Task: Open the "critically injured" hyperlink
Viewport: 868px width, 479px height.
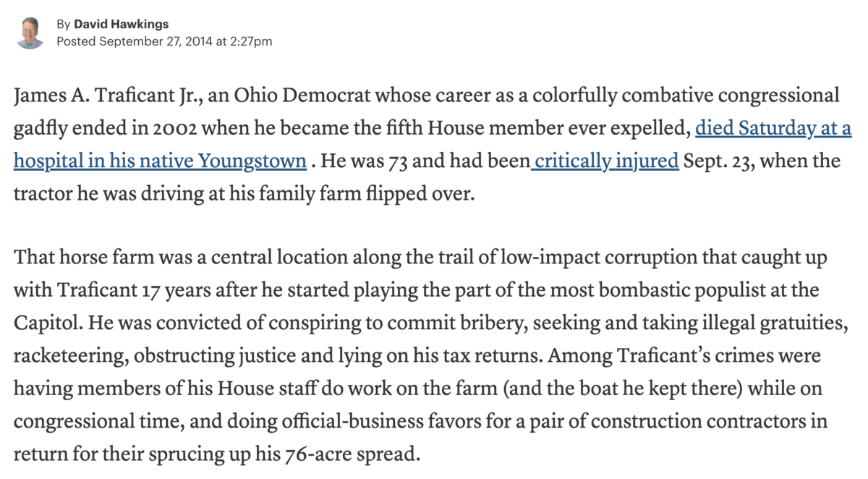Action: 605,161
